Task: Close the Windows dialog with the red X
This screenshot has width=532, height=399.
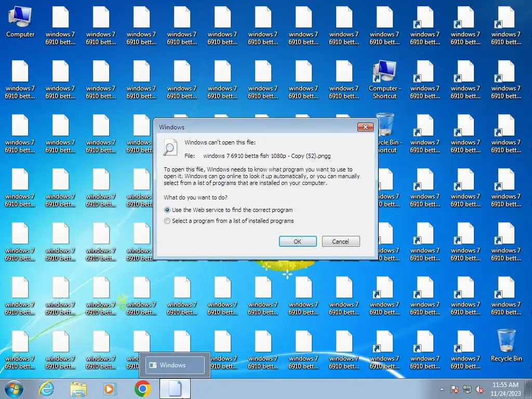Action: 365,127
